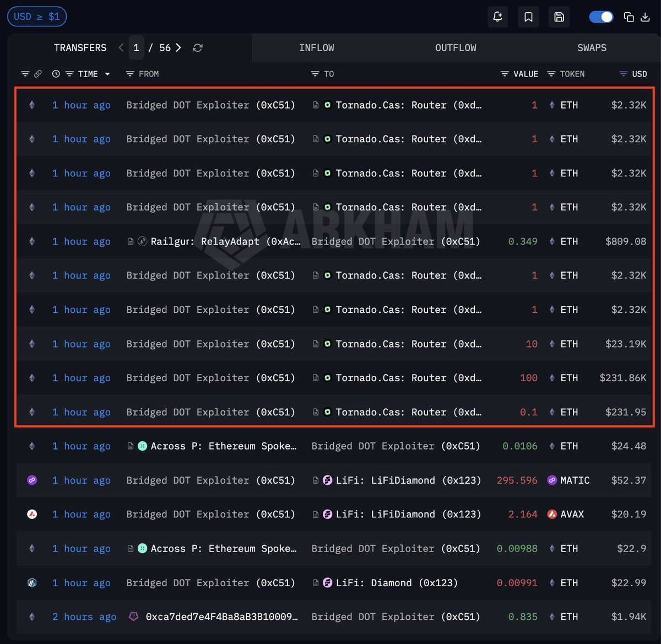The width and height of the screenshot is (661, 644).
Task: Click the Ethereum chain icon on 0.835 row
Action: (x=32, y=617)
